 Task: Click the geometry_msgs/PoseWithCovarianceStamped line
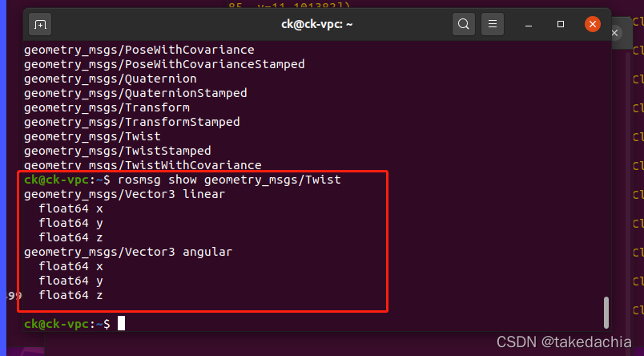click(164, 64)
